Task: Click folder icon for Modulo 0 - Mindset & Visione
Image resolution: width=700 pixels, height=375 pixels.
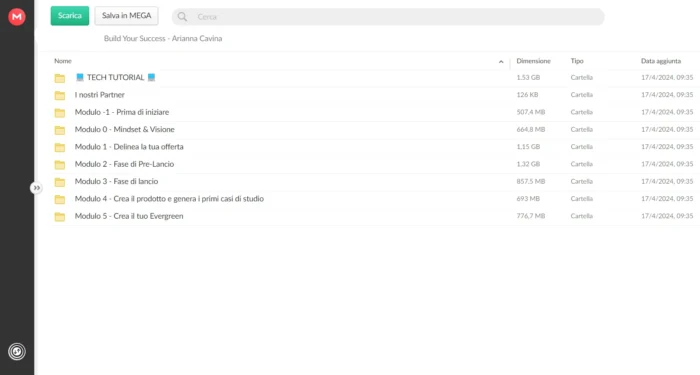Action: tap(59, 130)
